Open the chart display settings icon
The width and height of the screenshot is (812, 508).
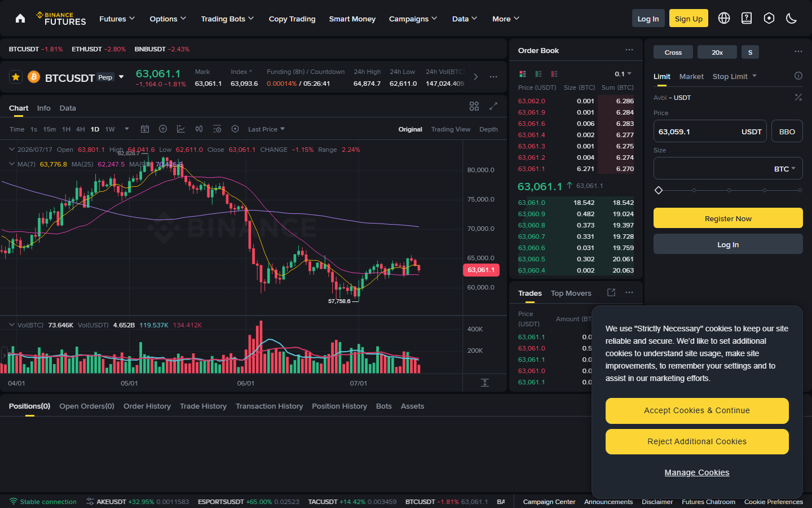pyautogui.click(x=217, y=129)
